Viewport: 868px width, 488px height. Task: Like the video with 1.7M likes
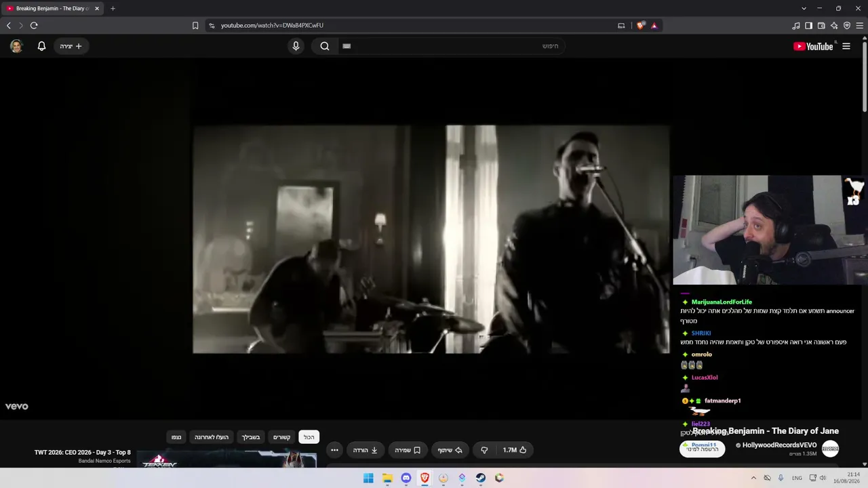click(x=515, y=450)
